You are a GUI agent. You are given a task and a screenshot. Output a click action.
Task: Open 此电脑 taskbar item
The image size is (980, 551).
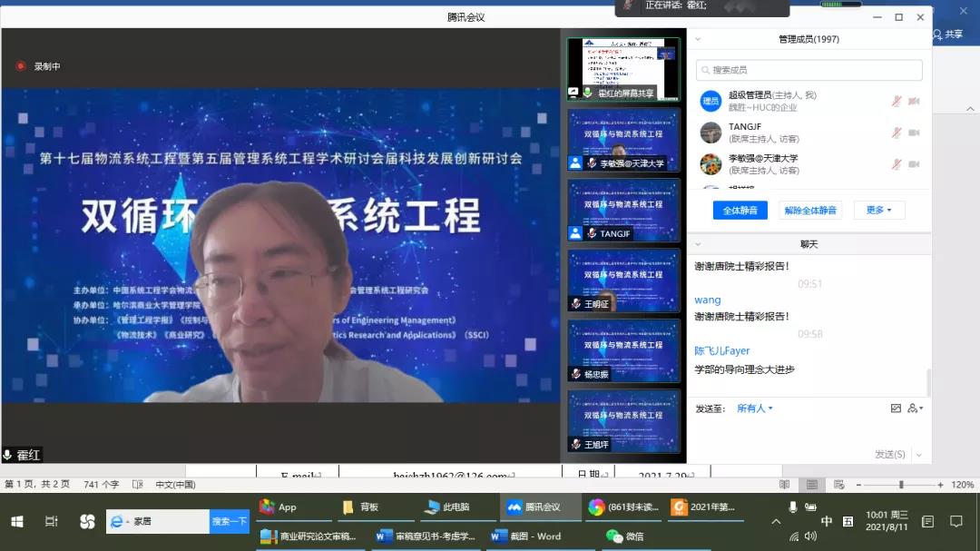[447, 507]
